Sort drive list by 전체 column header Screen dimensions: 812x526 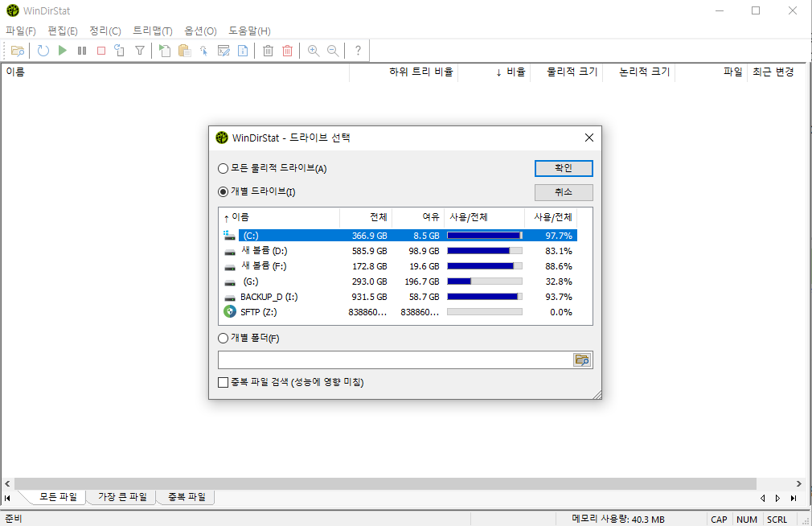(x=366, y=217)
